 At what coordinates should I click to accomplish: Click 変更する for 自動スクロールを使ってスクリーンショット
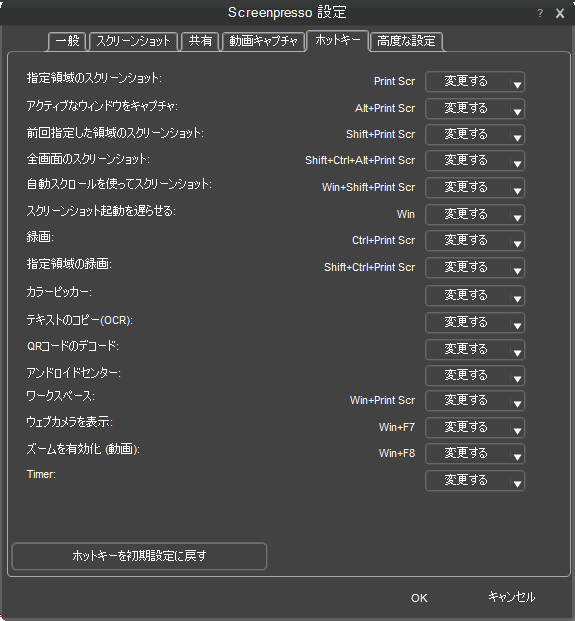(x=466, y=188)
